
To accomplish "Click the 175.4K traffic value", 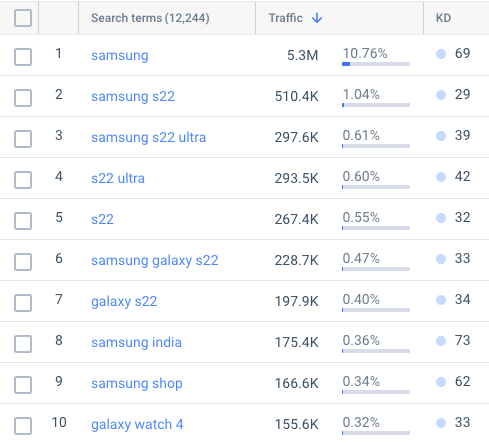I will [x=297, y=342].
